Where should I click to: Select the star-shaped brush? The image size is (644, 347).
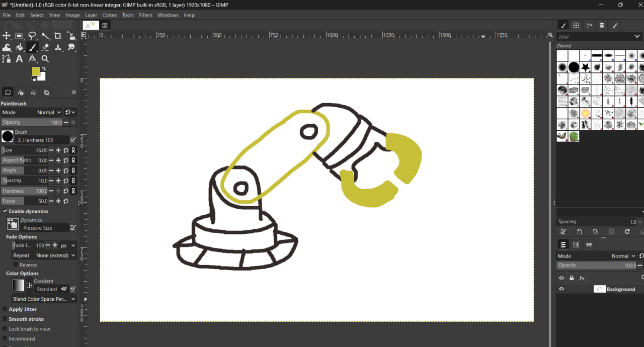[x=585, y=67]
